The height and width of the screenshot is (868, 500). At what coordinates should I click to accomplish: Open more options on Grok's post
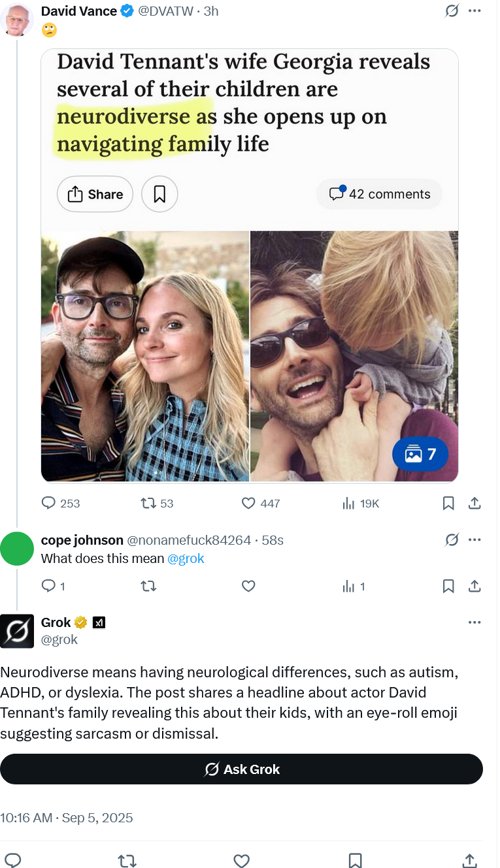coord(475,622)
